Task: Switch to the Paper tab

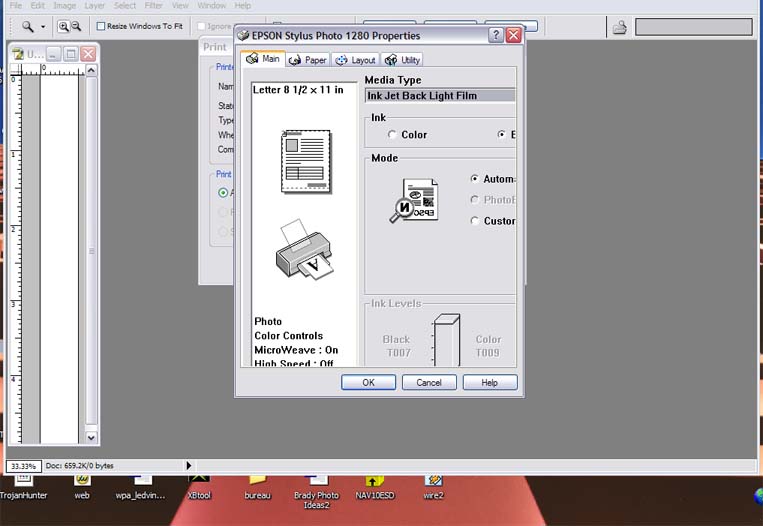Action: coord(308,60)
